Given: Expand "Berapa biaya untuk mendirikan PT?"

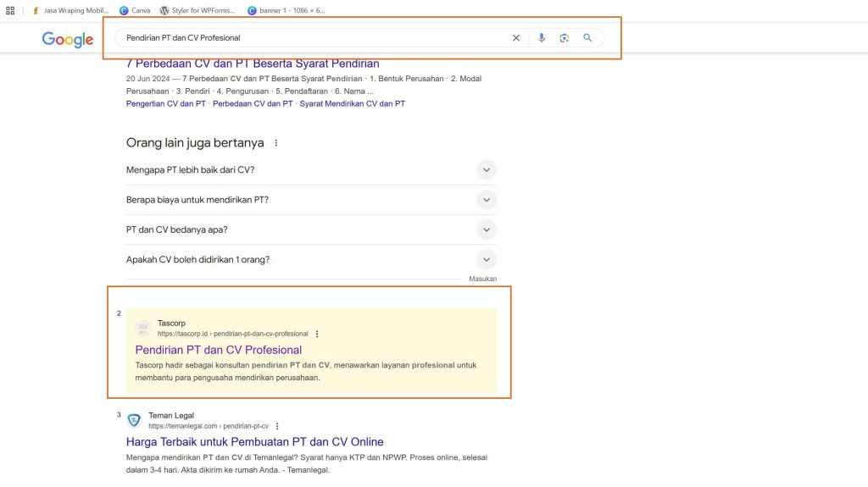Looking at the screenshot, I should [486, 200].
